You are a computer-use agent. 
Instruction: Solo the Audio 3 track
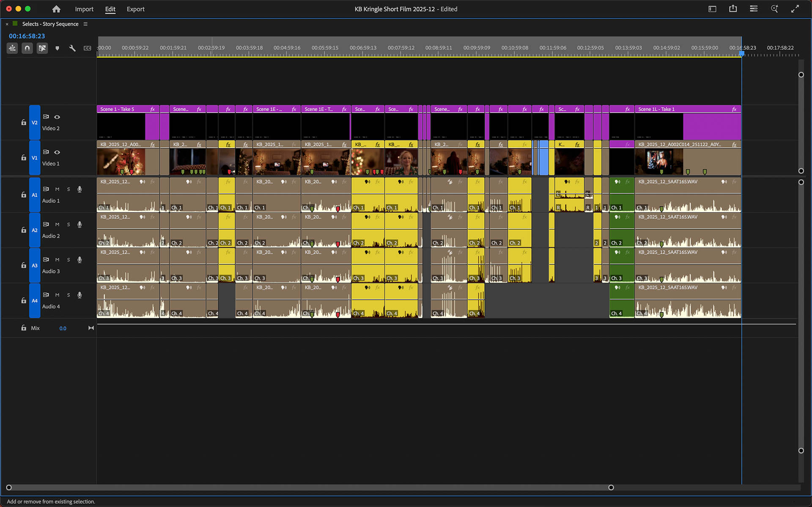point(69,260)
